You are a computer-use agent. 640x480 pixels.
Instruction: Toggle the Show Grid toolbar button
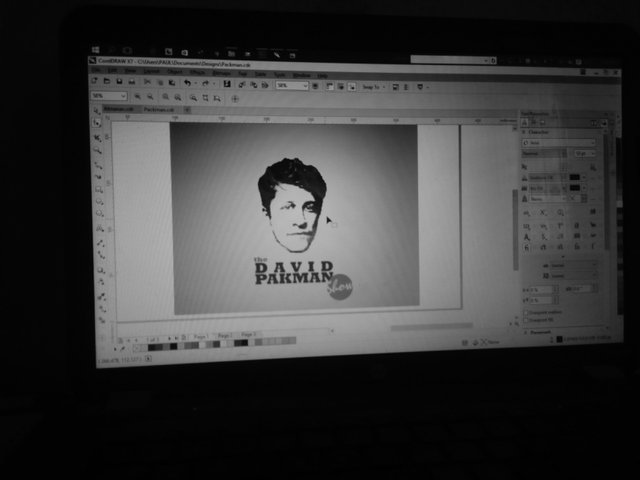click(x=340, y=87)
